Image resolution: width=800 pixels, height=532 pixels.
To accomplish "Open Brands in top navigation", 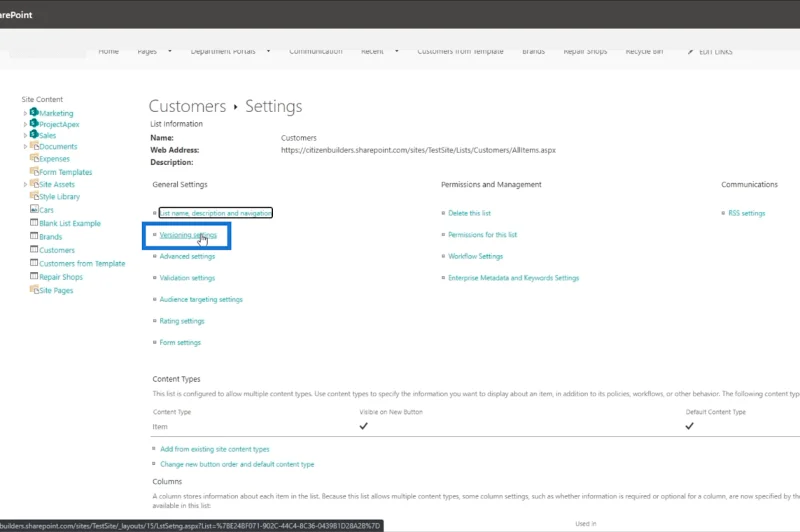I will click(x=534, y=51).
